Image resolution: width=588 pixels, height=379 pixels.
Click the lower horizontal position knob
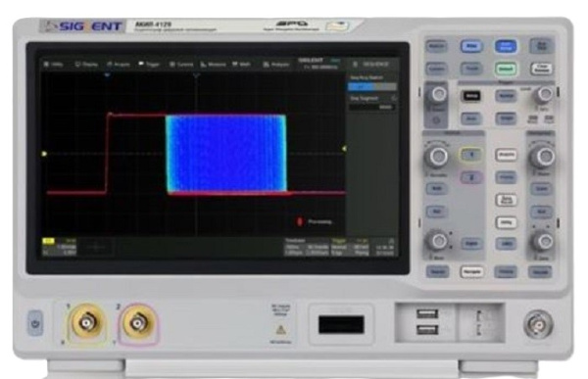(542, 242)
